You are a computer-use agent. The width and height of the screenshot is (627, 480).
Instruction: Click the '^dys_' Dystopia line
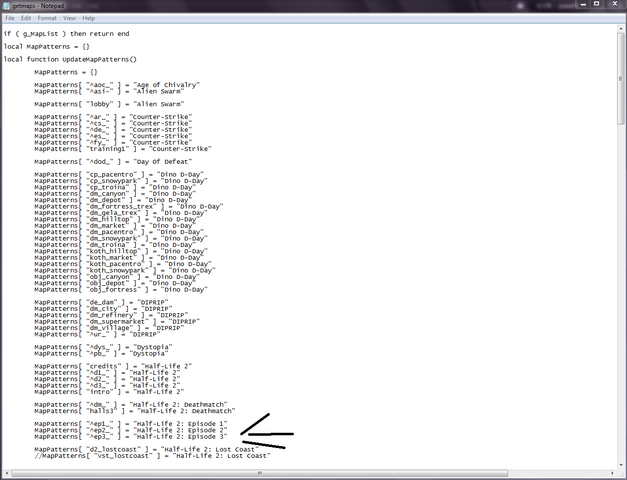click(103, 347)
